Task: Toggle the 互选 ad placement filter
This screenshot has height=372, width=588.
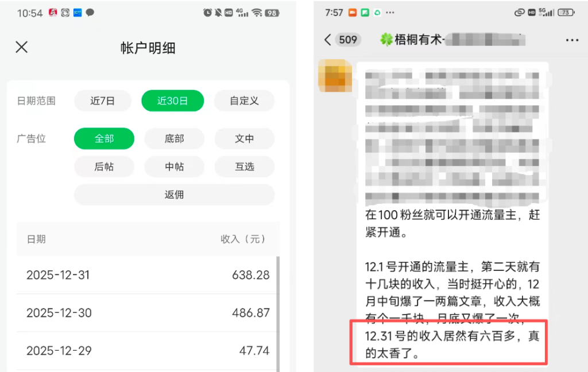Action: tap(244, 166)
